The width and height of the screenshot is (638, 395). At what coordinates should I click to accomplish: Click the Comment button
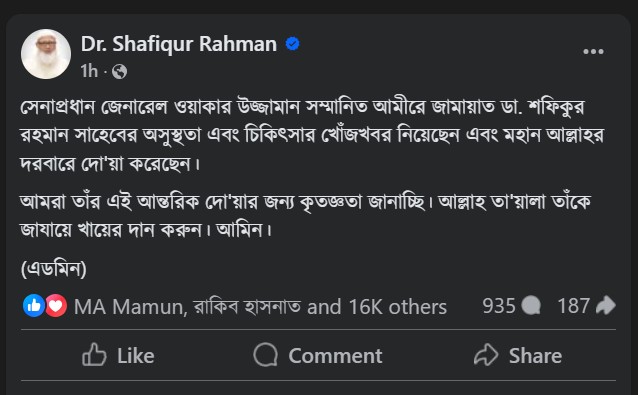coord(318,355)
